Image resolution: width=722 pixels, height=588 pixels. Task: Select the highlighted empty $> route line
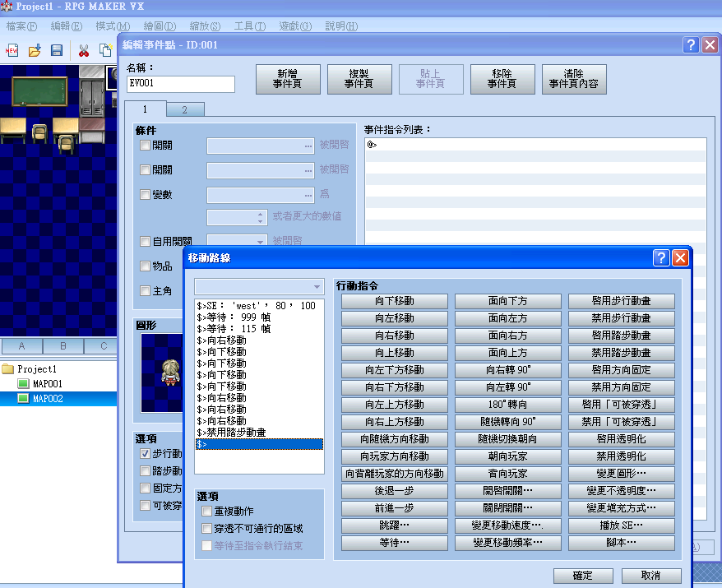coord(259,444)
